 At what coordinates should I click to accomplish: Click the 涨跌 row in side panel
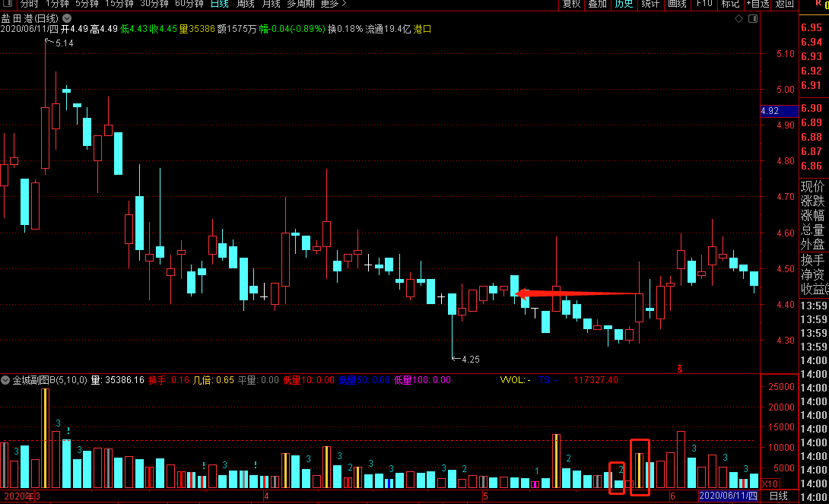(x=812, y=201)
